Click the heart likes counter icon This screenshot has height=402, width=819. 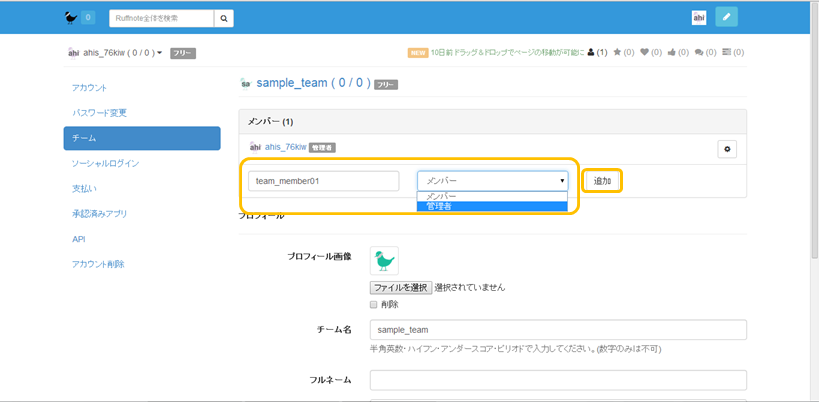pyautogui.click(x=645, y=52)
